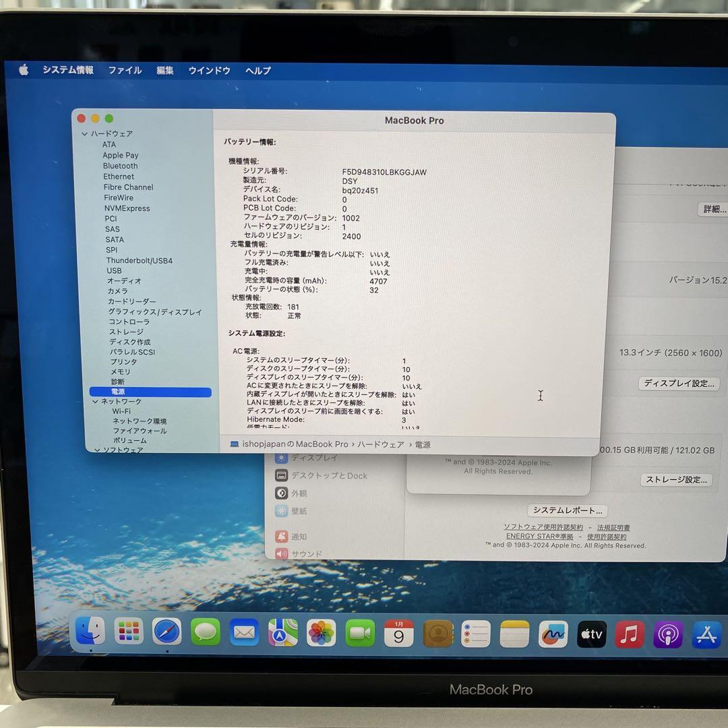The width and height of the screenshot is (728, 728).
Task: Open the ヘルプ menu
Action: pos(258,71)
